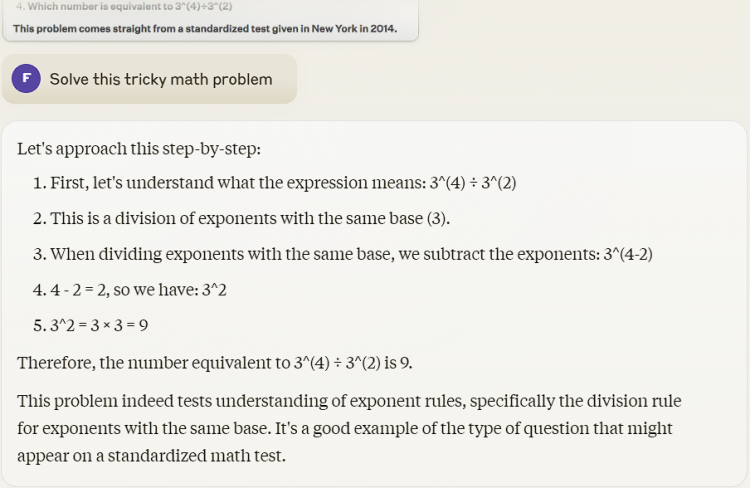Click the "Solve this tricky math problem" message
The width and height of the screenshot is (750, 488).
160,79
